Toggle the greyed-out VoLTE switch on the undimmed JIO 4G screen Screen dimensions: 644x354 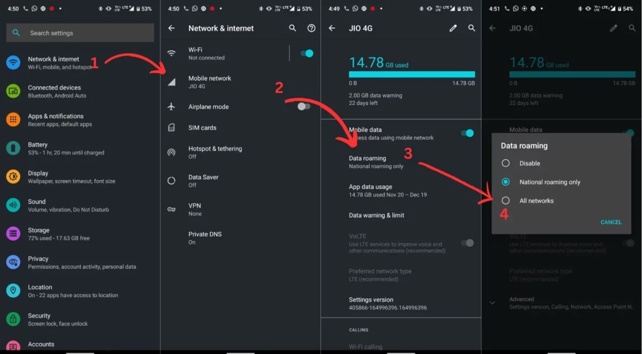tap(467, 243)
